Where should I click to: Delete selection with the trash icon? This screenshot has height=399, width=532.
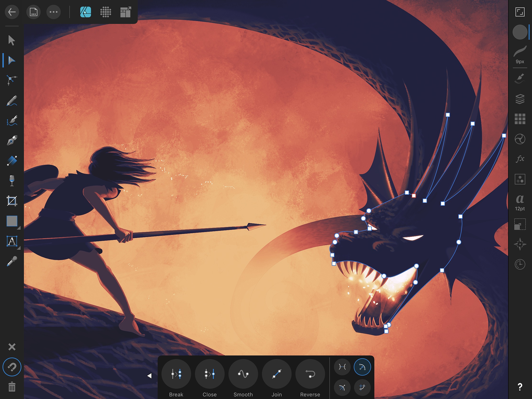(x=12, y=387)
